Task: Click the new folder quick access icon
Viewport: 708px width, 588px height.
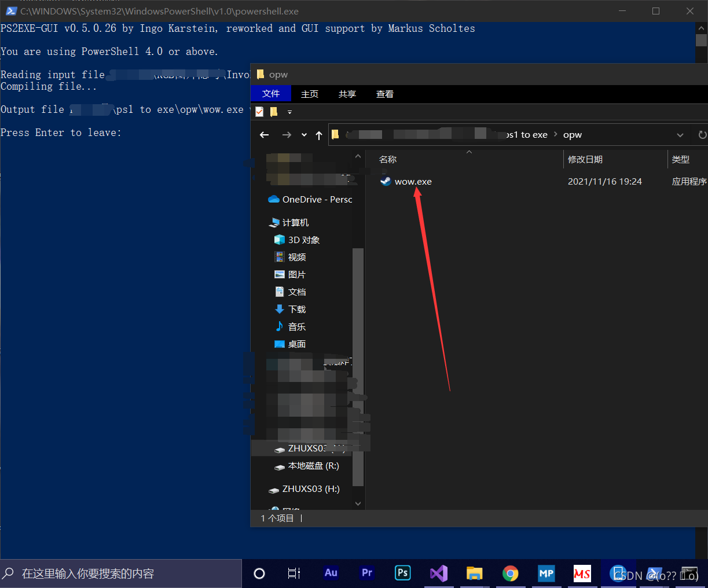Action: 274,112
